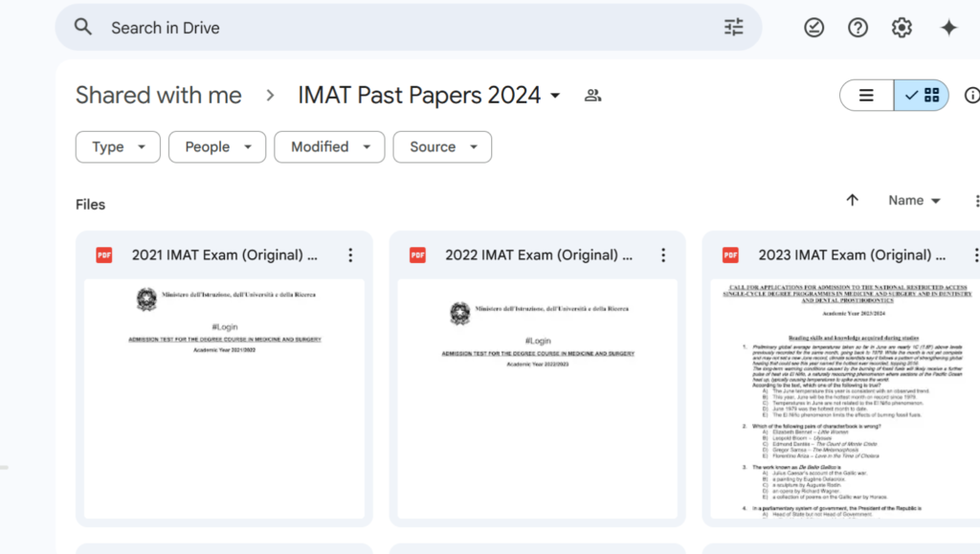Open 2022 IMAT Exam preview thumbnail
Image resolution: width=980 pixels, height=554 pixels.
(x=538, y=398)
